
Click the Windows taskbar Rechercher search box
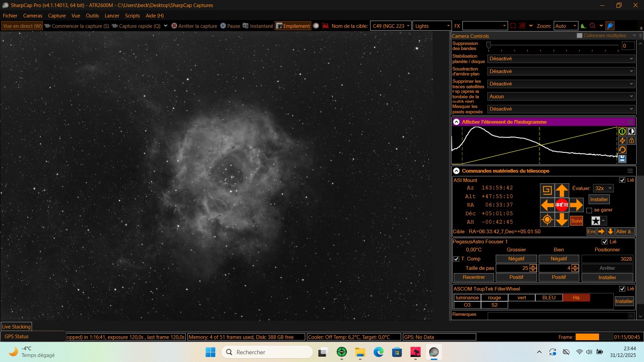(267, 352)
